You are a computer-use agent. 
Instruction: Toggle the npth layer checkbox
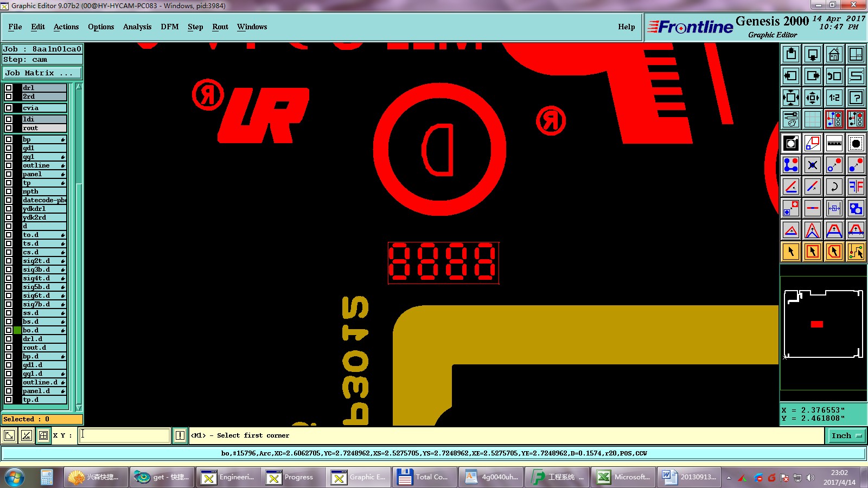pyautogui.click(x=9, y=191)
